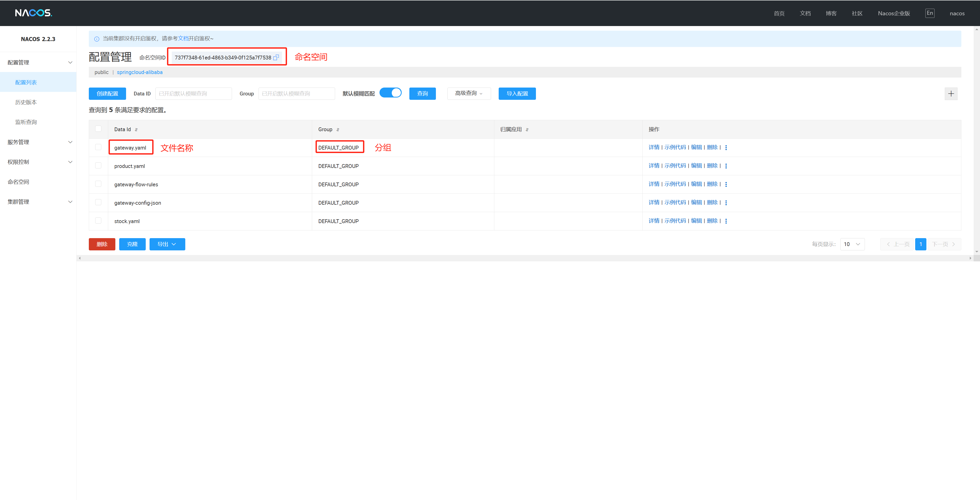Focus the Data ID search field
This screenshot has height=500, width=980.
coord(193,94)
